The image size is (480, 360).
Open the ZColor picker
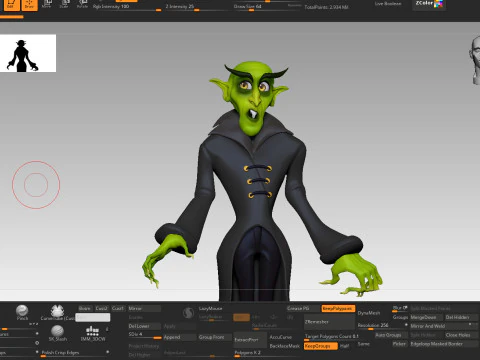pyautogui.click(x=429, y=4)
